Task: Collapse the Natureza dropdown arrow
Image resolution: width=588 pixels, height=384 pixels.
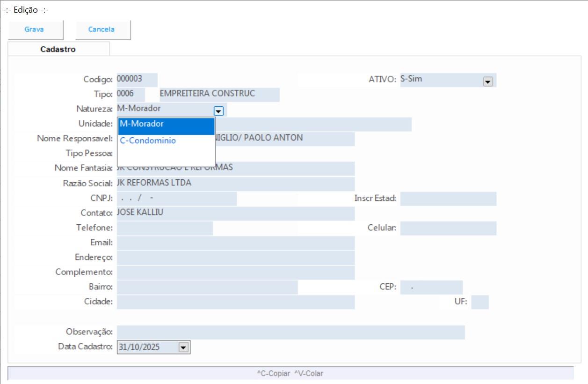Action: click(x=218, y=111)
